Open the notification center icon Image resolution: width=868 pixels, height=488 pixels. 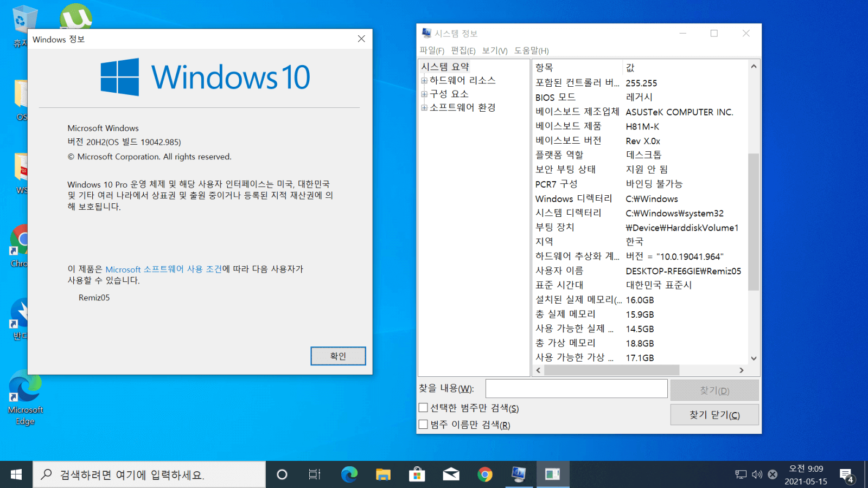point(846,476)
